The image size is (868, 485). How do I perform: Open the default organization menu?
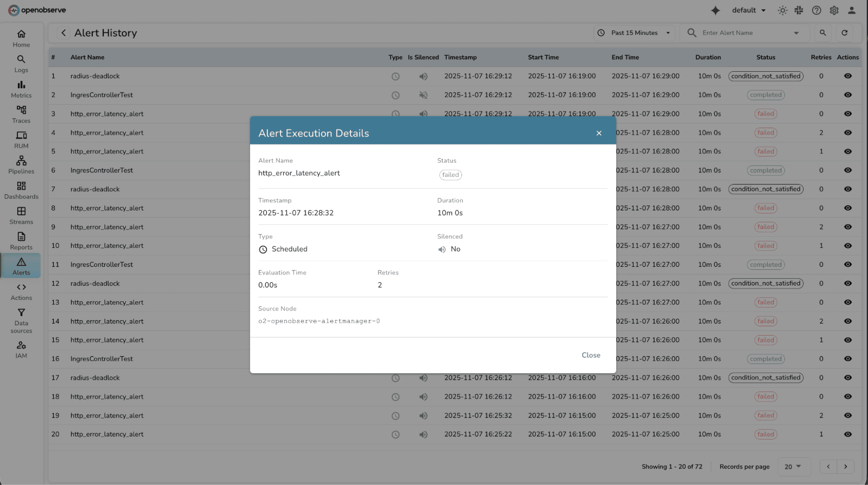point(748,10)
